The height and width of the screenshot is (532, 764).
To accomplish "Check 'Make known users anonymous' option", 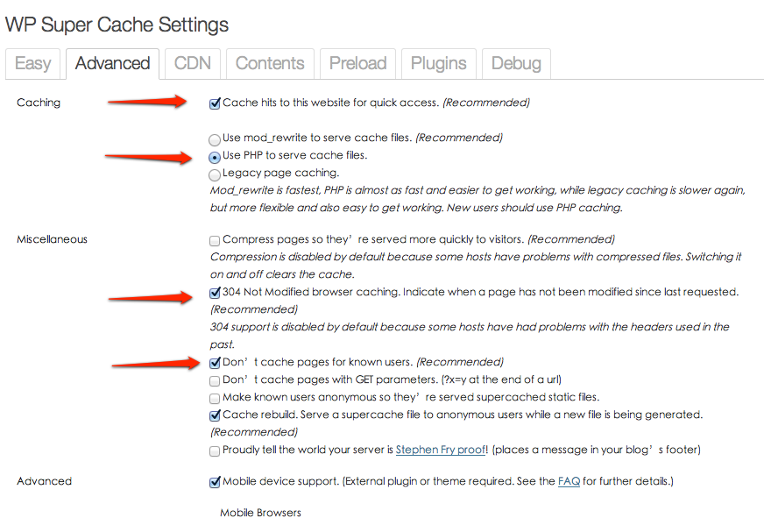I will click(x=215, y=399).
